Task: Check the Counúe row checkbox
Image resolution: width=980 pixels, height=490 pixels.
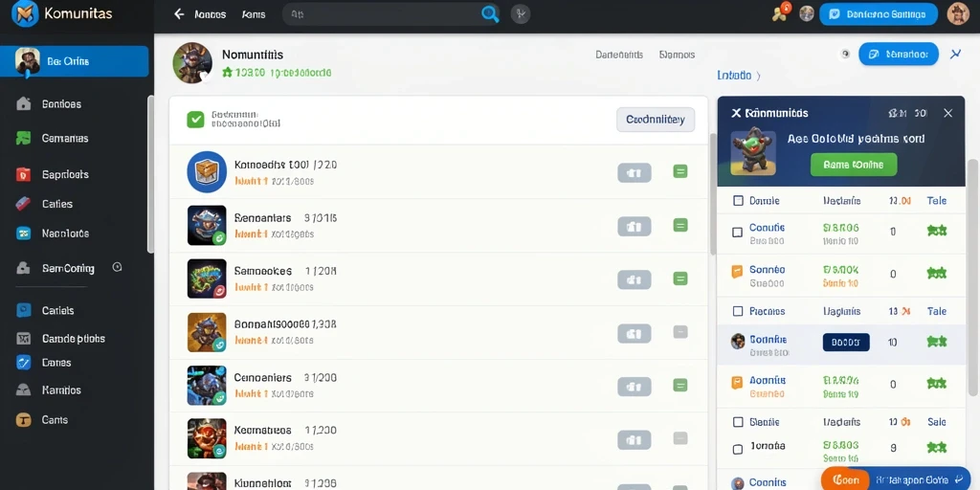Action: point(738,232)
